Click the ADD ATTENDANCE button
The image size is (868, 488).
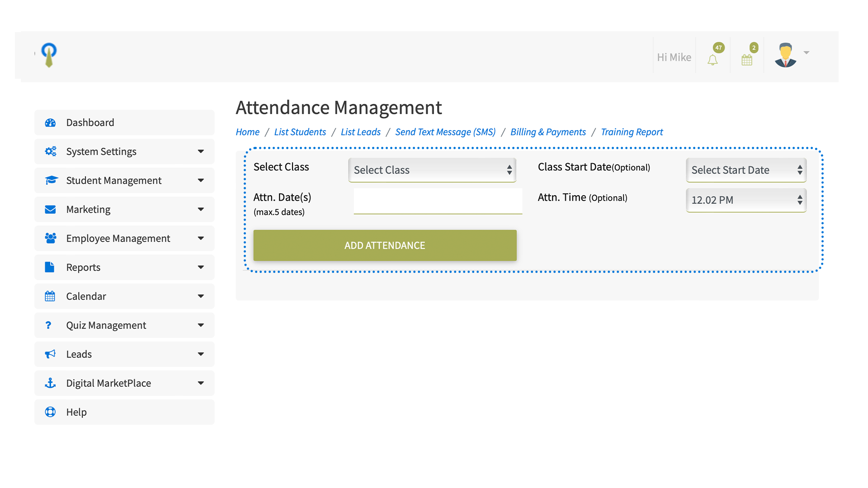(385, 245)
